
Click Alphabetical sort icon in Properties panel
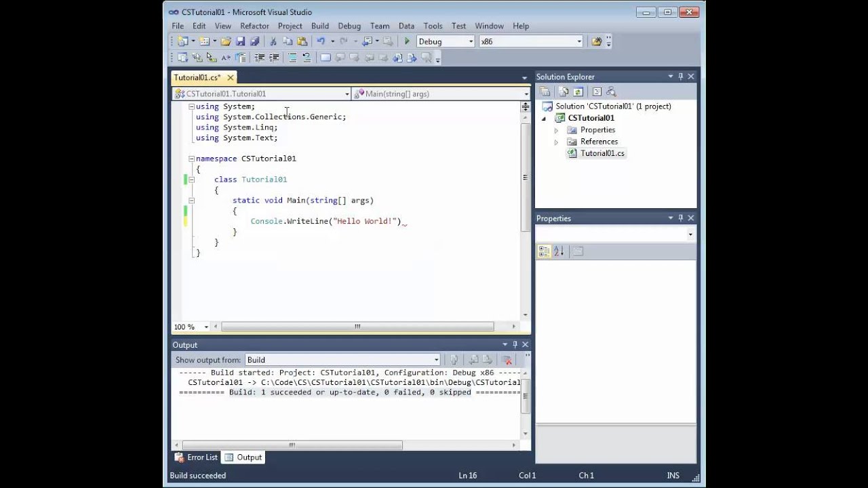click(x=559, y=251)
